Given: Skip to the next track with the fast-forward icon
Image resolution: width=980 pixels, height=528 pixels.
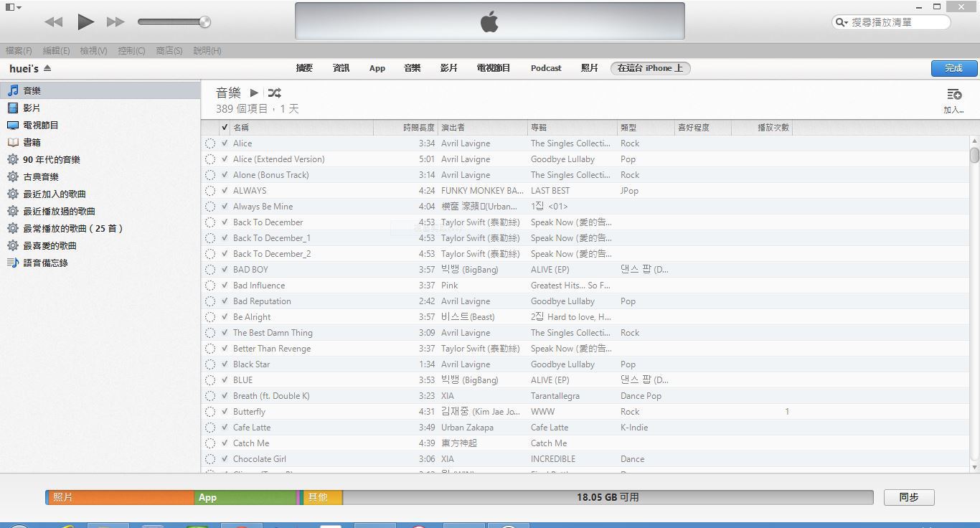Looking at the screenshot, I should tap(116, 22).
